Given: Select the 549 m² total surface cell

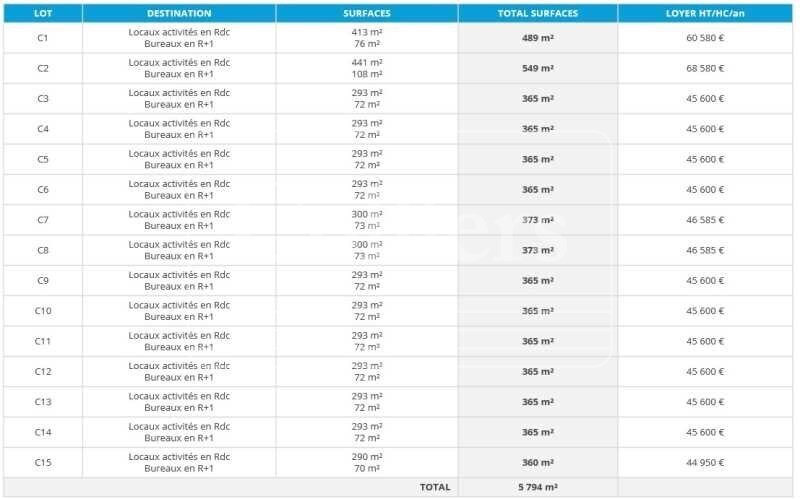Looking at the screenshot, I should click(538, 68).
